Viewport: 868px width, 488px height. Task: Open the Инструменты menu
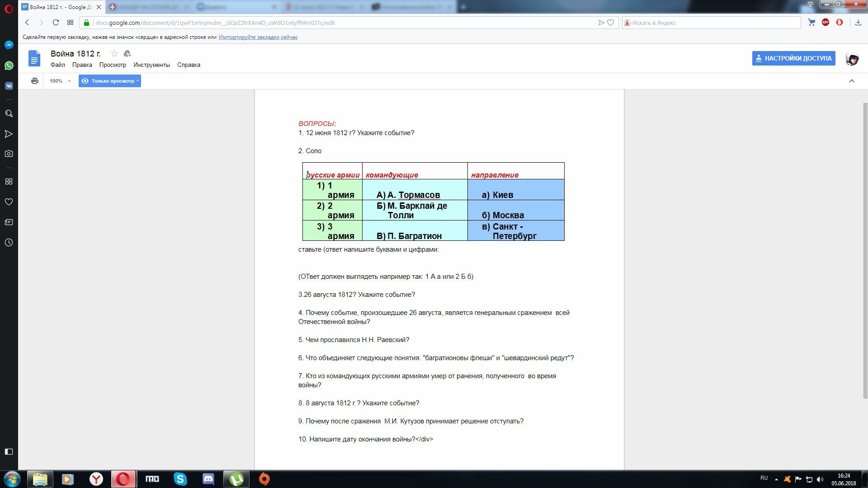point(151,65)
